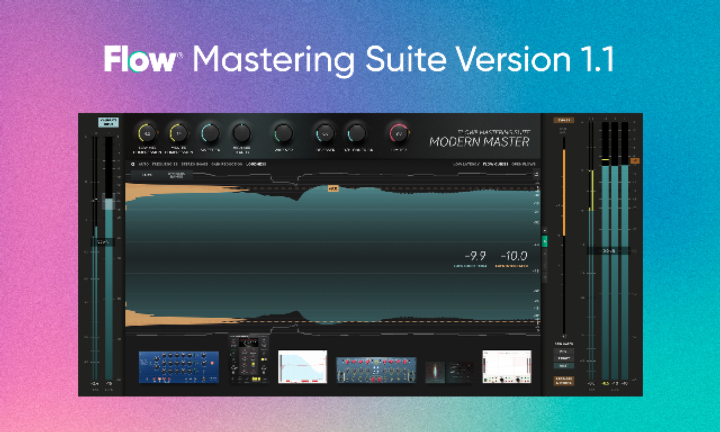The image size is (720, 432).
Task: Open the rightmost white plugin thumbnail
Action: pyautogui.click(x=507, y=367)
